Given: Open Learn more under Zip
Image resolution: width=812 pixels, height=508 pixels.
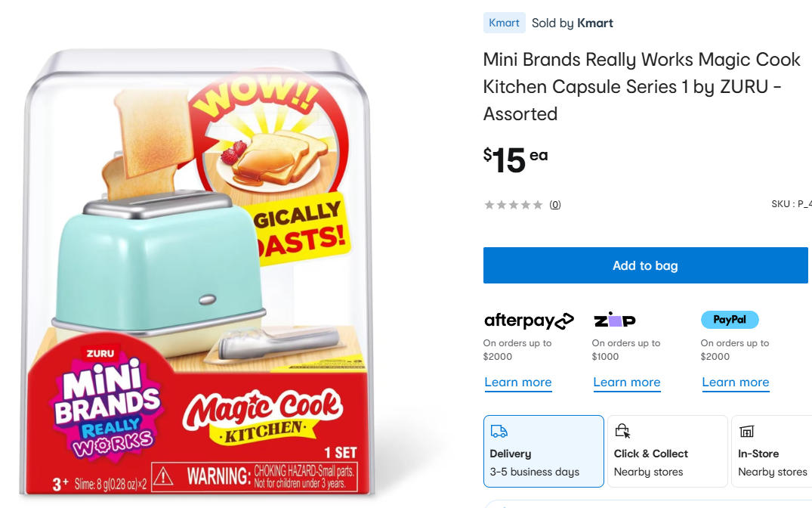Looking at the screenshot, I should click(627, 382).
